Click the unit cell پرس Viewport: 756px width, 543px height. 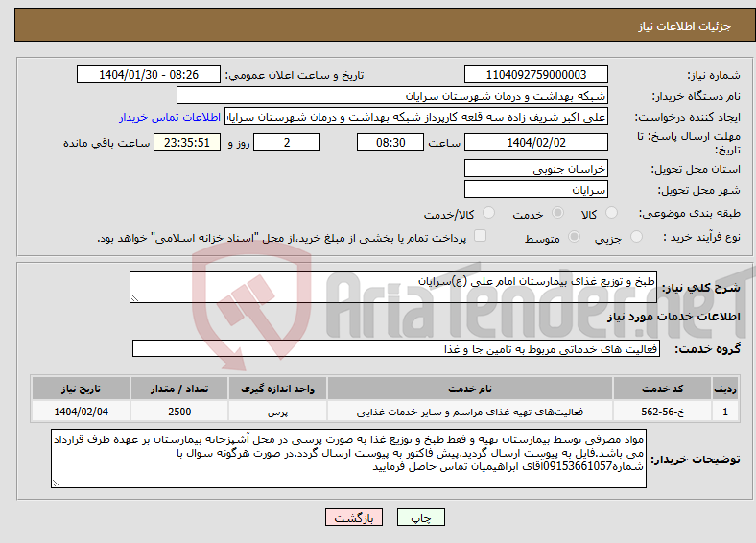tap(277, 412)
